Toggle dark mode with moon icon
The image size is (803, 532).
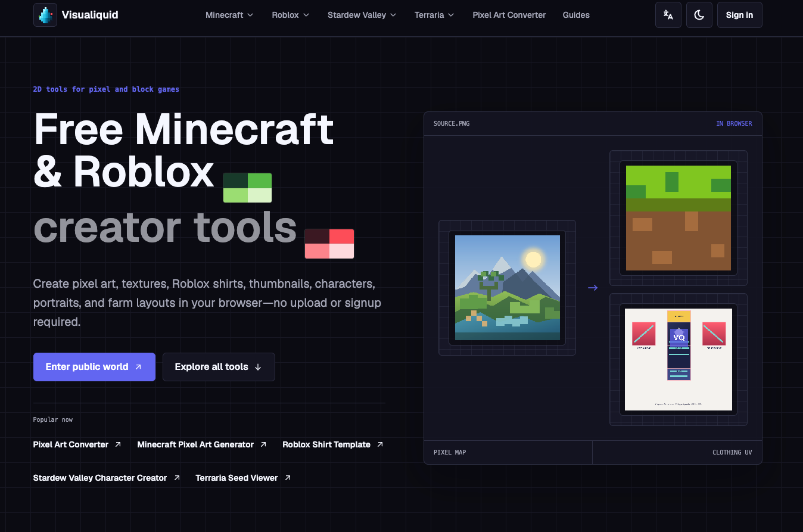point(699,15)
